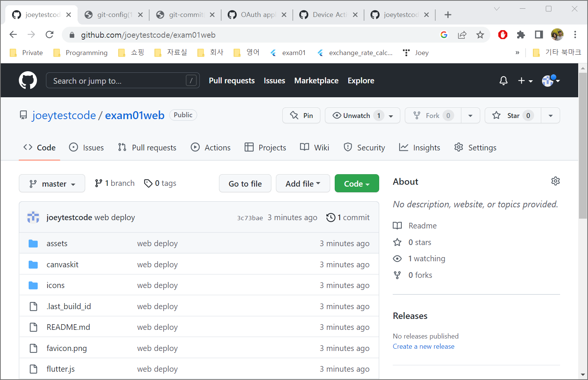Click the icons folder icon
The image size is (588, 380).
coord(33,285)
